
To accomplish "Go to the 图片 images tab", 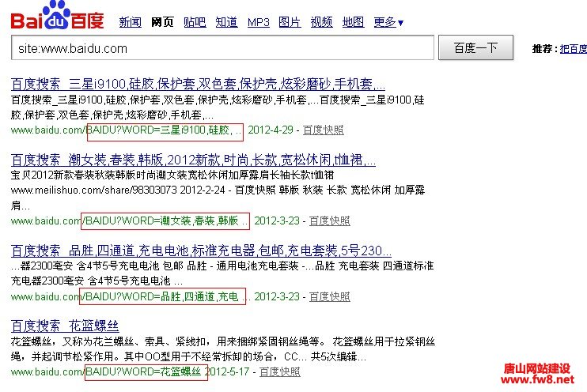I will [x=290, y=22].
